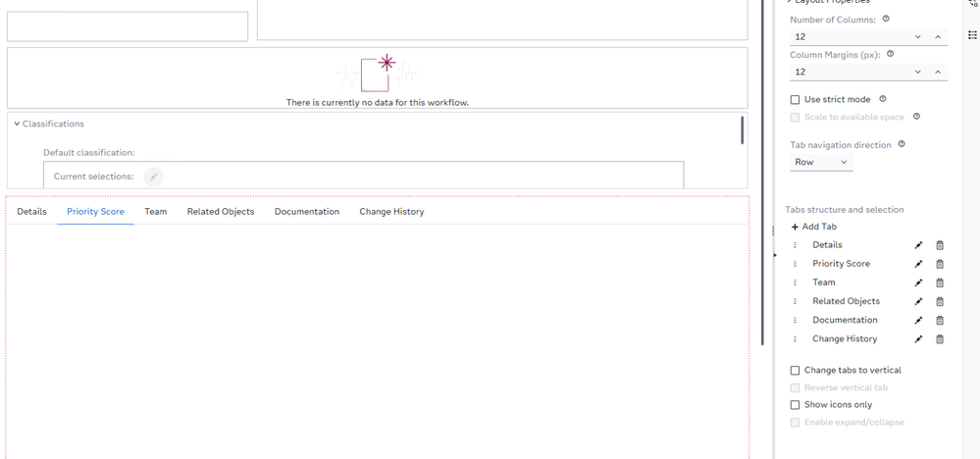Delete the Team tab entry
The image size is (980, 459).
940,282
